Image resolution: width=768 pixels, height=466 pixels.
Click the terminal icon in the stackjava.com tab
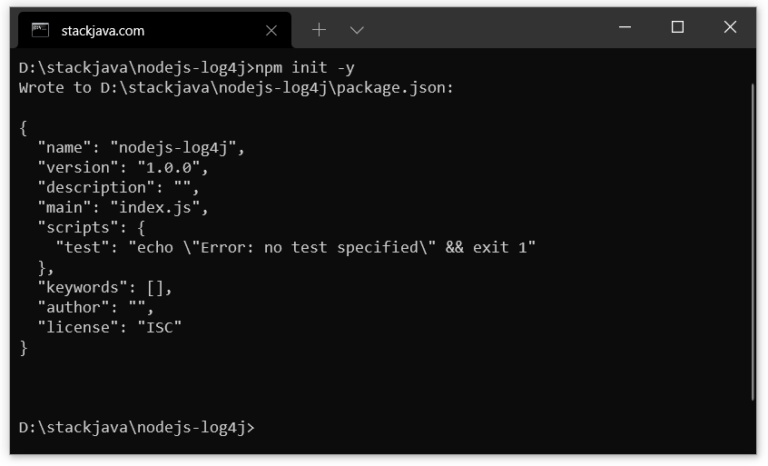click(40, 30)
